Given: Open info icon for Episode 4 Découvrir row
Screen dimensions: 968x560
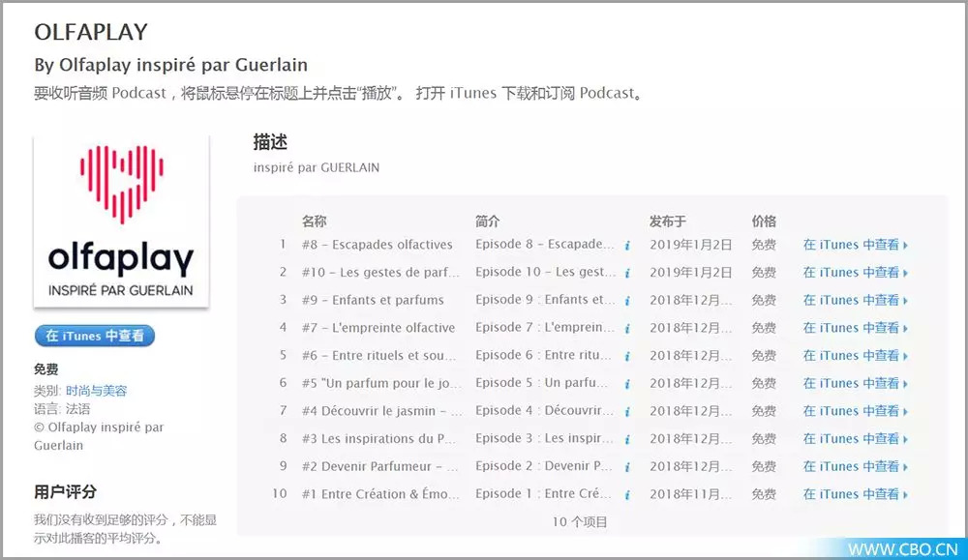Looking at the screenshot, I should click(x=627, y=411).
